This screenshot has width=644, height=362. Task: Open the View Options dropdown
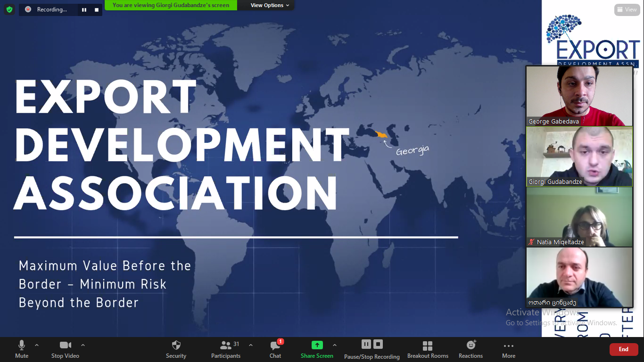pos(270,5)
